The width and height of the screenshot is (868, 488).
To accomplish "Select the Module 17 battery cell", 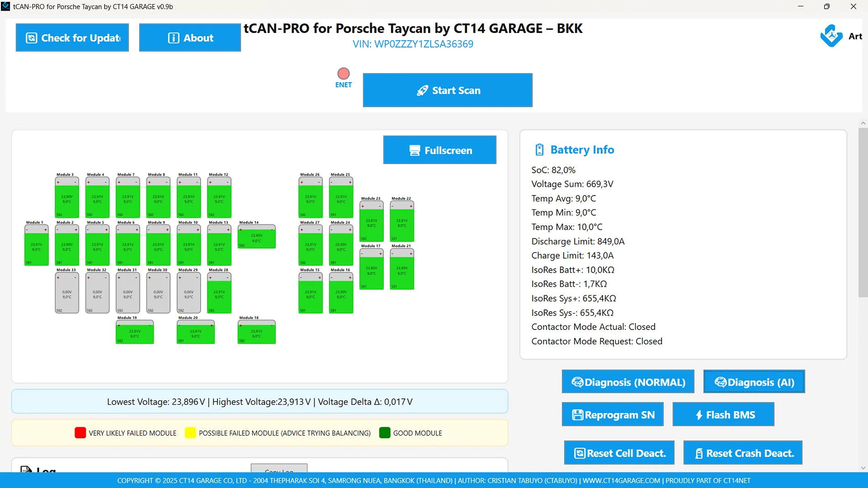I will 371,269.
